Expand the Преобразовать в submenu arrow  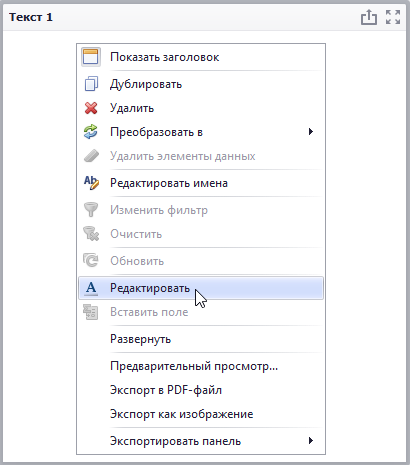click(x=311, y=132)
